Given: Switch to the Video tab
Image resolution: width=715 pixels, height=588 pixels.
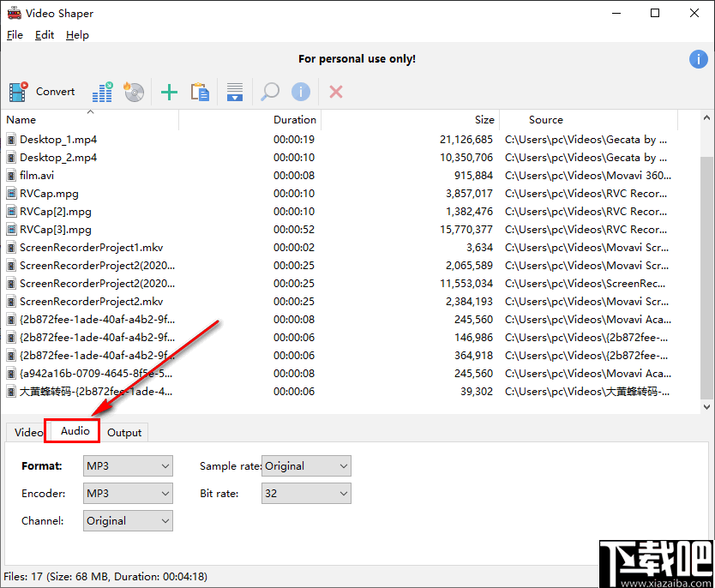Looking at the screenshot, I should pos(28,432).
